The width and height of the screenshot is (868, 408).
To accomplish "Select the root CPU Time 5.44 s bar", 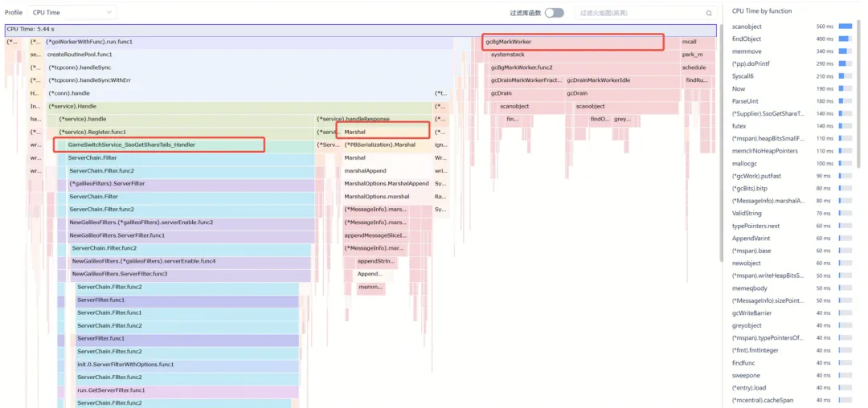I will (360, 29).
